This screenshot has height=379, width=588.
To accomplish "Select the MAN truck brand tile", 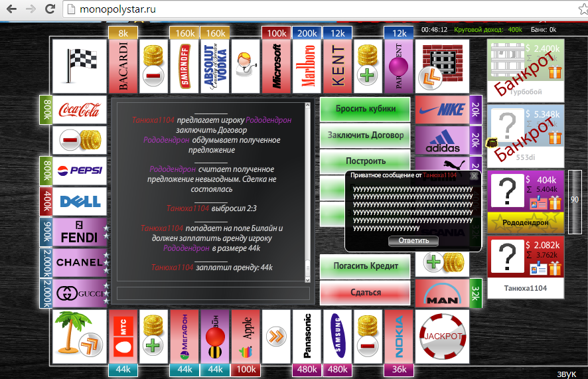I will [443, 293].
